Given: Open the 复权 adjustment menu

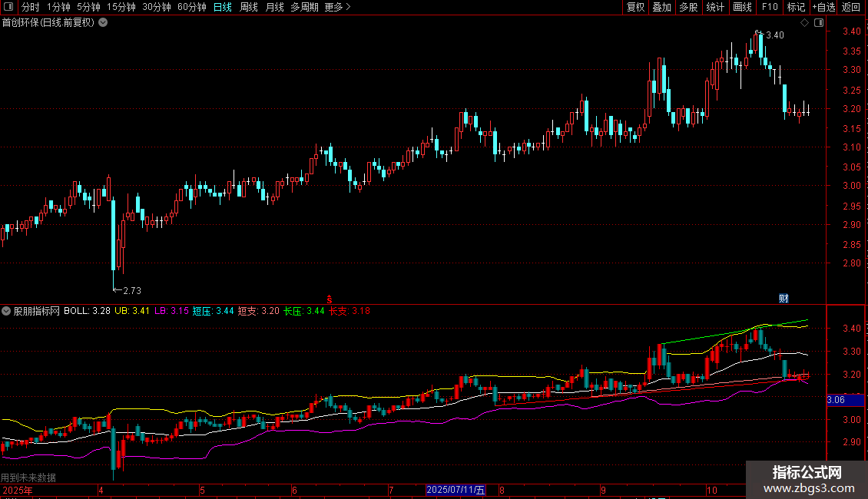Looking at the screenshot, I should pyautogui.click(x=635, y=7).
